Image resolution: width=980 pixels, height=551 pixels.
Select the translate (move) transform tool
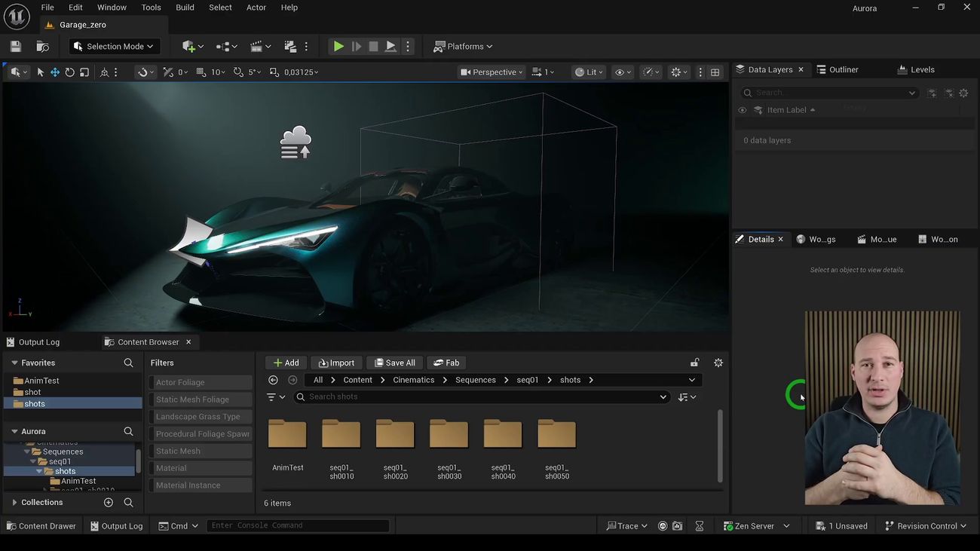click(55, 72)
